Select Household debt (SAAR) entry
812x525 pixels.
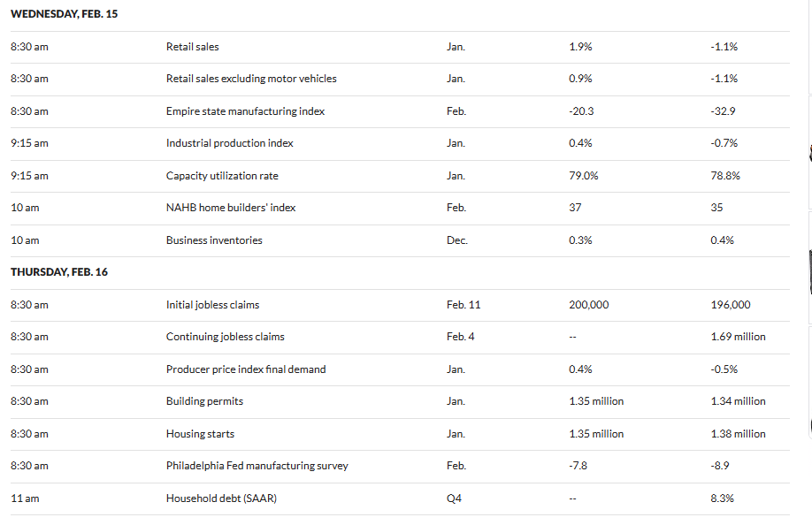[x=218, y=498]
